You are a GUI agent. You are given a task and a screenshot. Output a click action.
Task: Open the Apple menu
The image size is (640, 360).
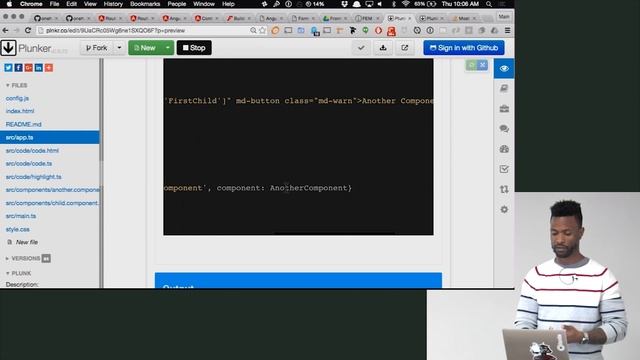pos(9,4)
